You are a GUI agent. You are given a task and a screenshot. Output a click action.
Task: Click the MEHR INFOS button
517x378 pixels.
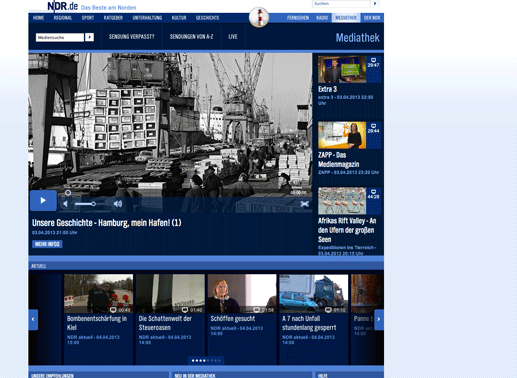(47, 244)
